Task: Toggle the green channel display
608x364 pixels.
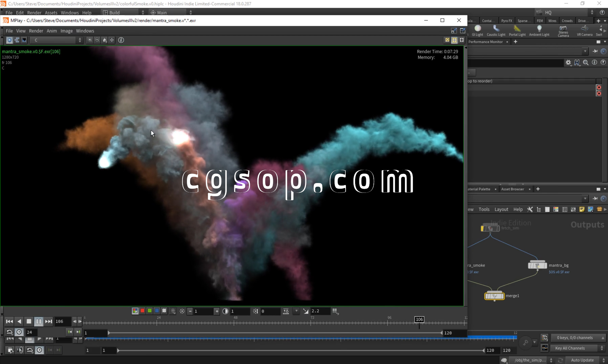Action: coord(150,311)
